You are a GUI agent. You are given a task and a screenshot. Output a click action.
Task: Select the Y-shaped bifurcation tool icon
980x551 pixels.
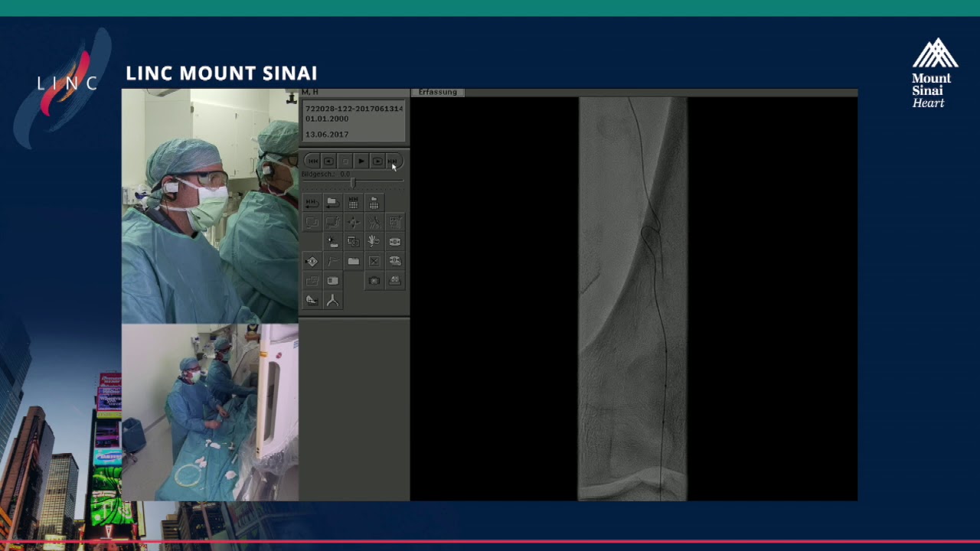point(333,301)
